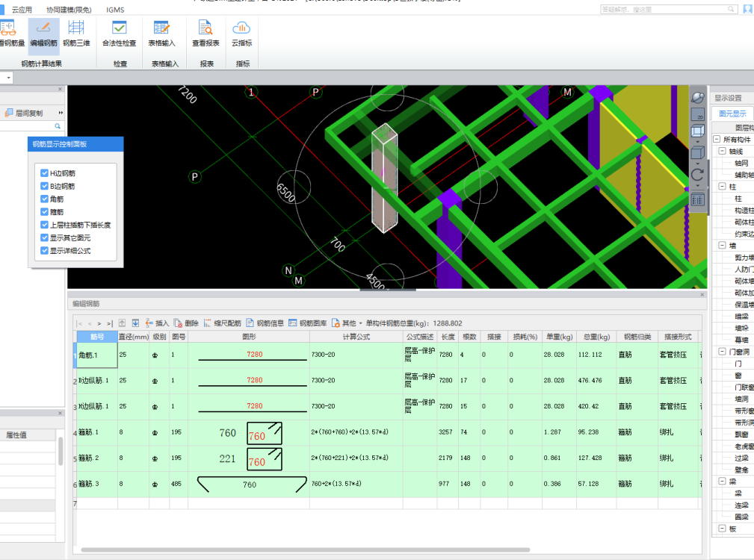This screenshot has width=754, height=560.
Task: Click 总重(kg) column header
Action: click(596, 337)
